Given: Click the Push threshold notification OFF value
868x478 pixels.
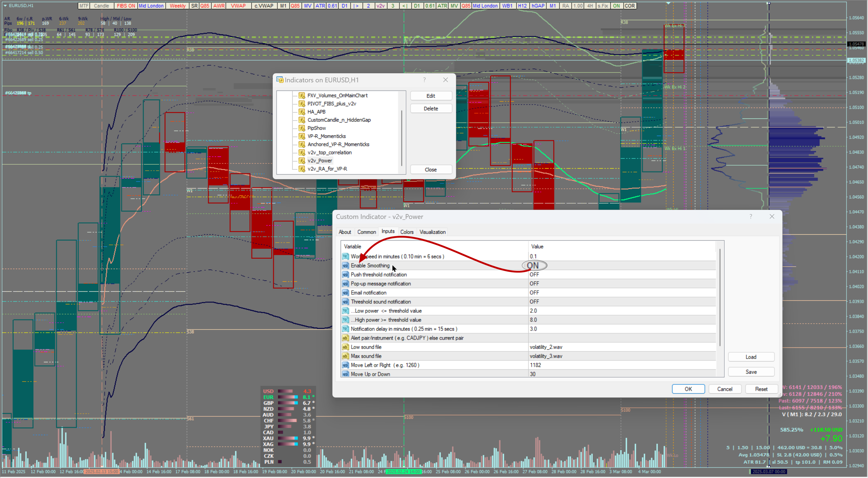Looking at the screenshot, I should (534, 275).
